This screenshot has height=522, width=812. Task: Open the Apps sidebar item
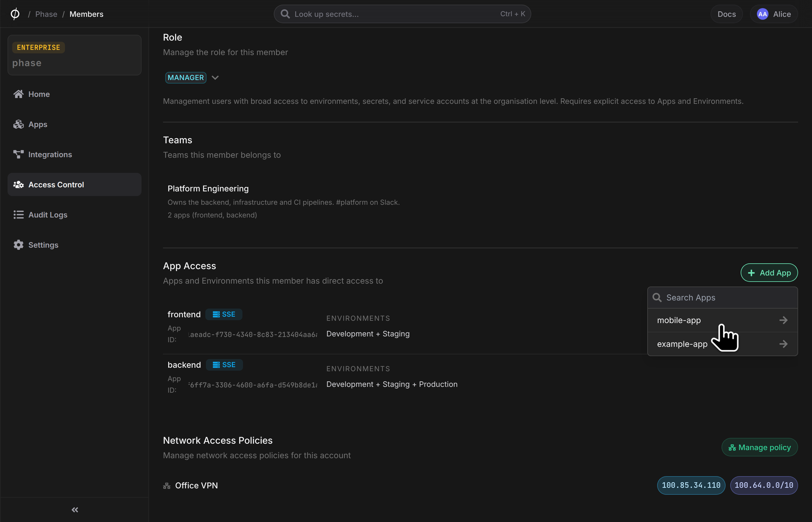tap(74, 124)
